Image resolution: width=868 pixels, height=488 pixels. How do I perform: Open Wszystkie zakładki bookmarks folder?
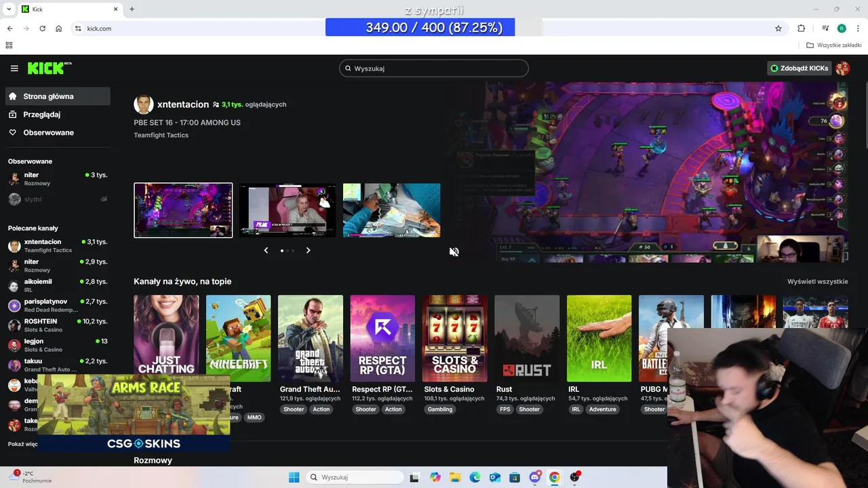(834, 45)
